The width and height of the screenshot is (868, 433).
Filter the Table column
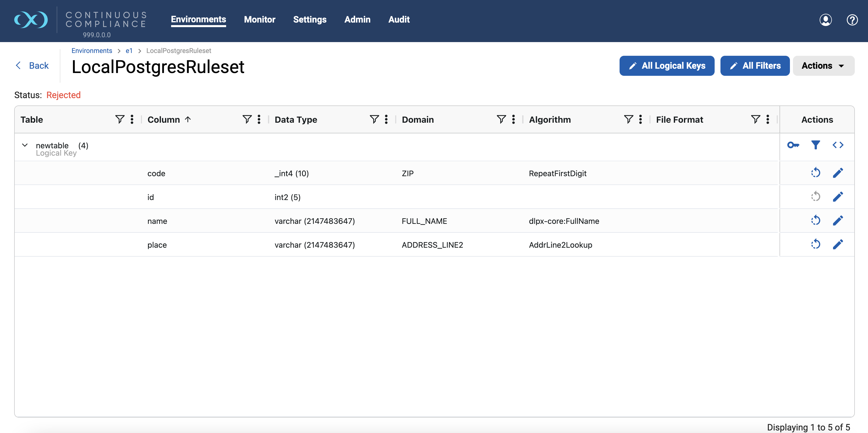pos(119,119)
